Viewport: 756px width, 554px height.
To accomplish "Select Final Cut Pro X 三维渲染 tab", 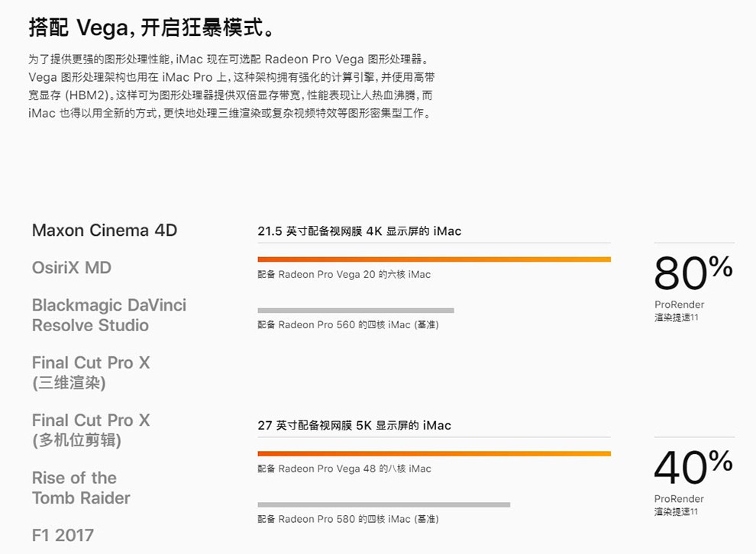I will point(91,372).
